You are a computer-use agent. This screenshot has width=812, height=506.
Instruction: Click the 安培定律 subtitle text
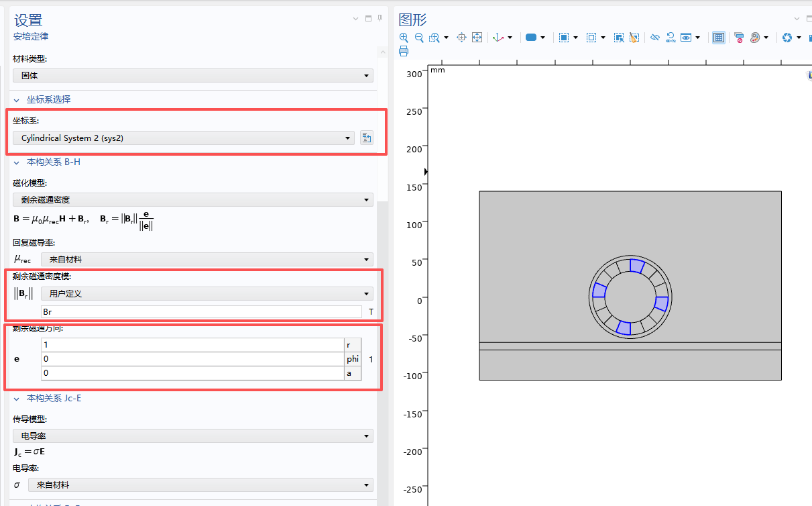click(x=31, y=36)
